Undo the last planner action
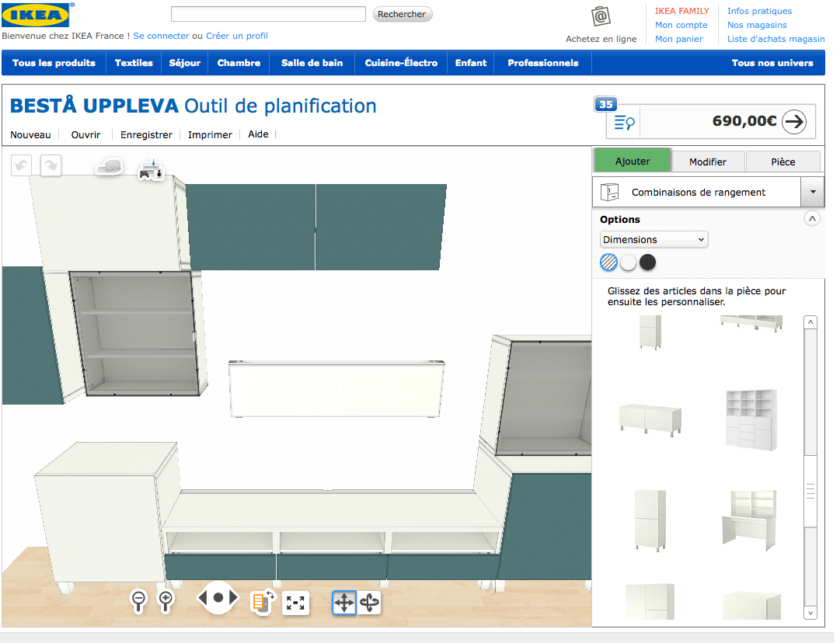The width and height of the screenshot is (840, 643). tap(22, 165)
